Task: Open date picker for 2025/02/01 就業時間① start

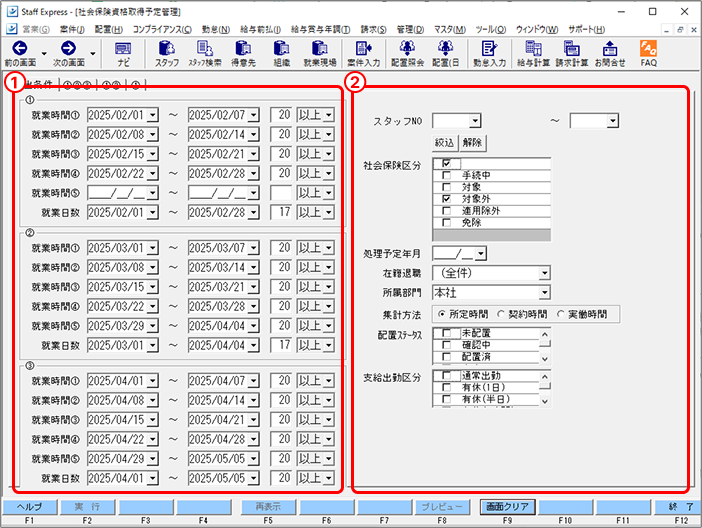Action: pos(153,115)
